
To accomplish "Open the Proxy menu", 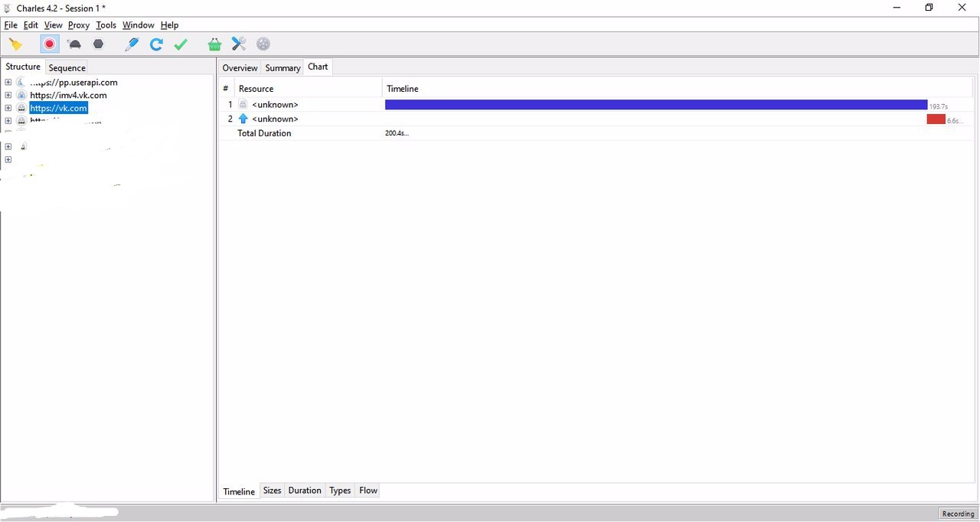I will (78, 25).
